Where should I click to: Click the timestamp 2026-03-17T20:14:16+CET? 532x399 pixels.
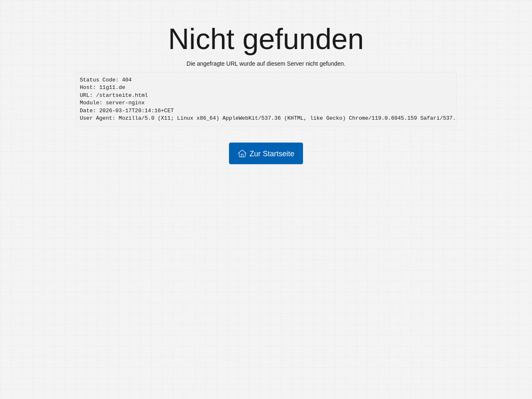[136, 111]
